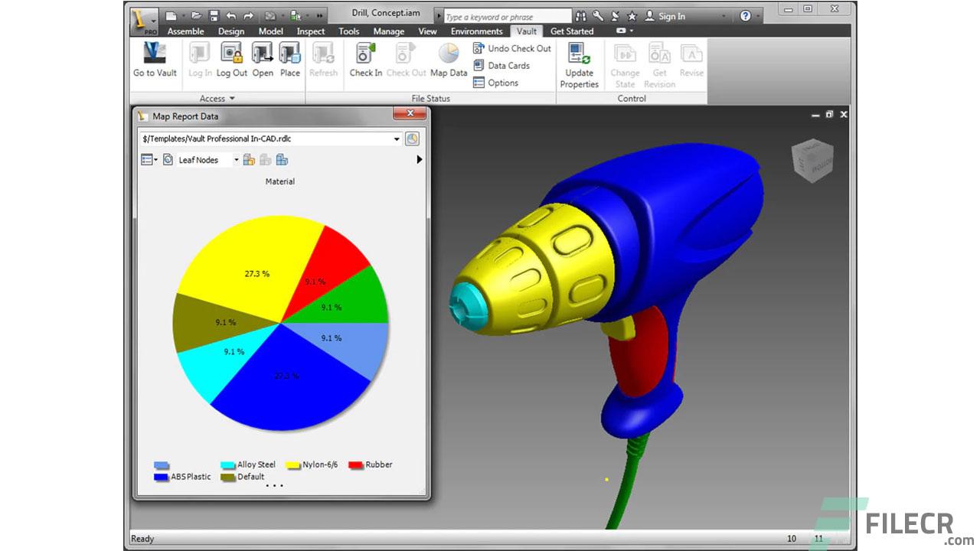Expand the Access panel dropdown arrow
This screenshot has height=551, width=980.
point(232,99)
